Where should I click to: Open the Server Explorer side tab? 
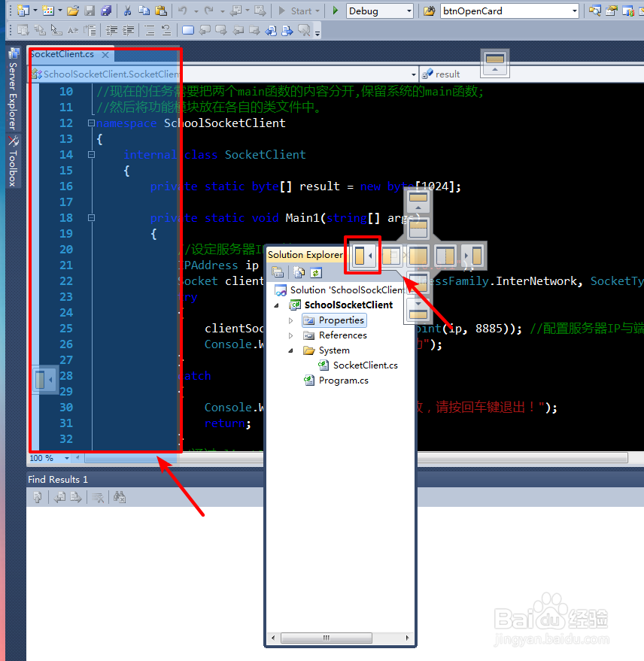click(x=14, y=89)
